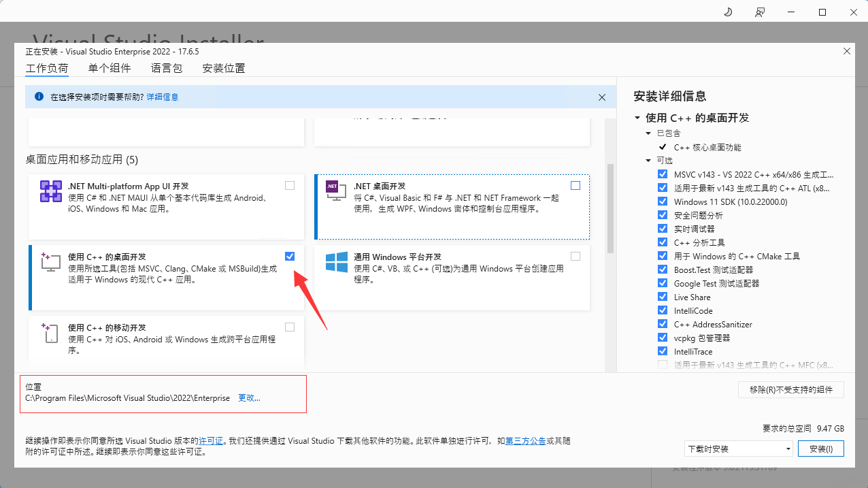
Task: Check the 使用 C++ 的移动开发 checkbox
Action: tap(290, 327)
